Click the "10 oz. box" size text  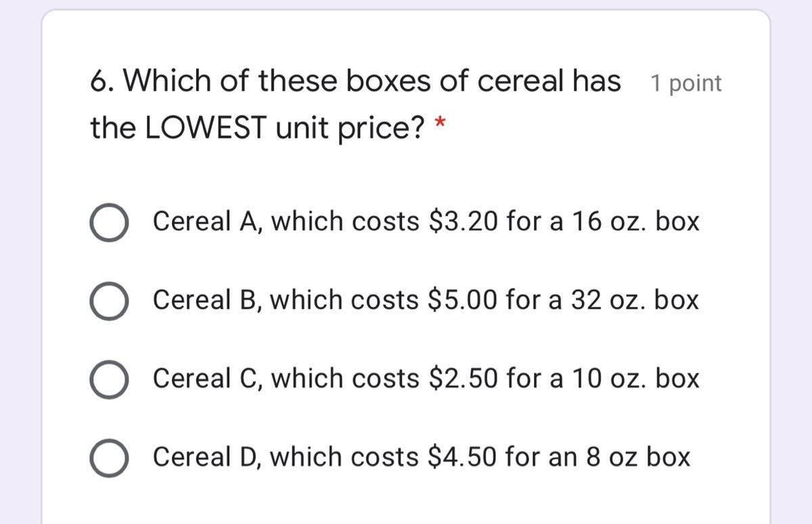(635, 378)
